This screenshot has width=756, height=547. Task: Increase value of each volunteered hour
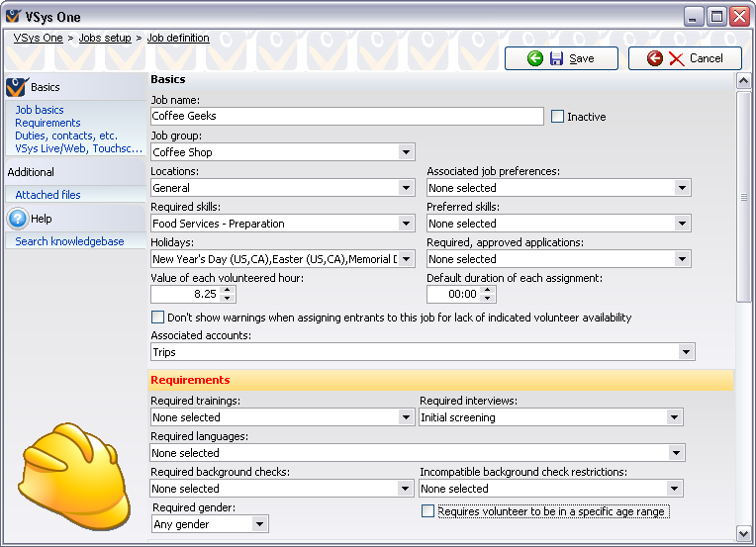(227, 290)
